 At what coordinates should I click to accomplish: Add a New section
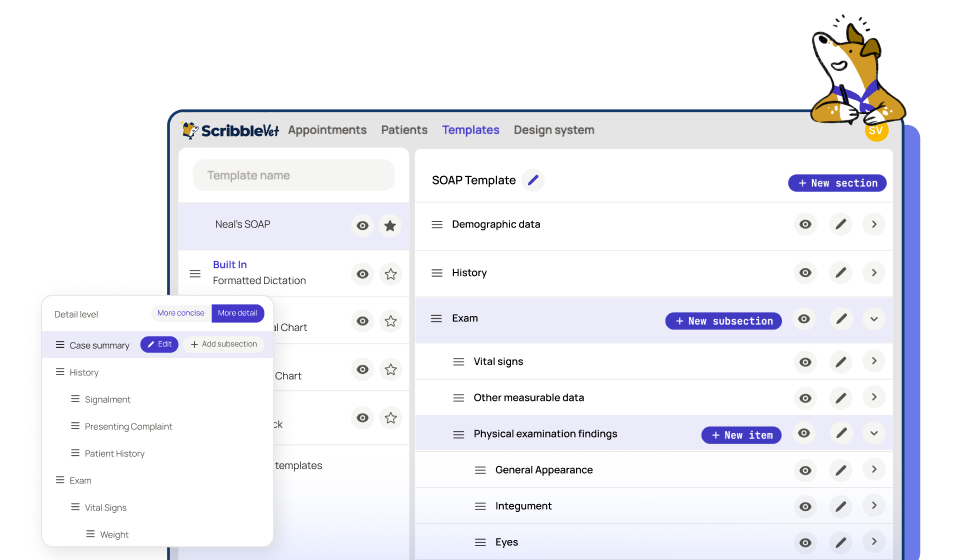pos(837,183)
